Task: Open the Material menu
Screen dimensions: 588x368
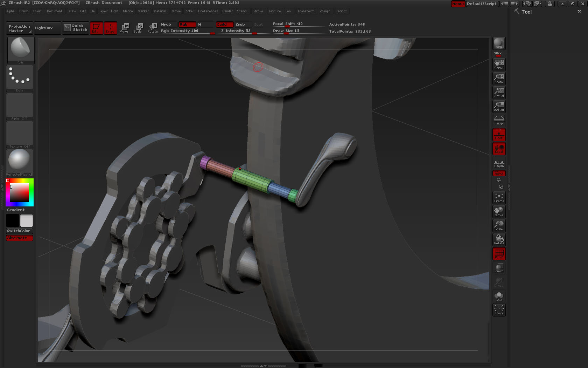Action: coord(160,11)
